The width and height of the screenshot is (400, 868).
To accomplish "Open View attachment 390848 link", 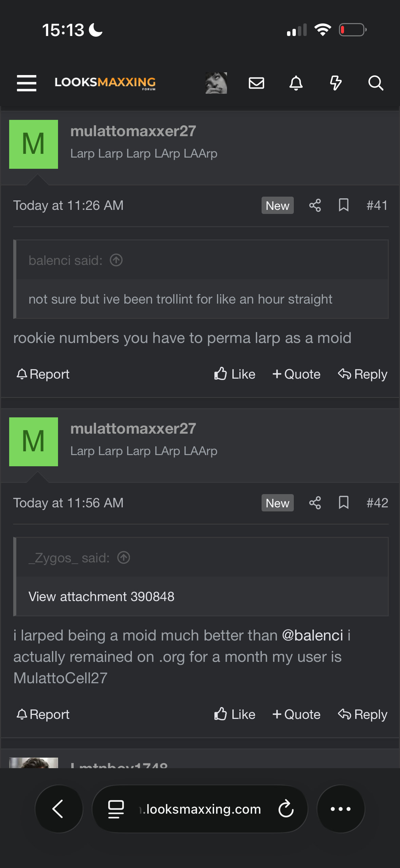I will [x=101, y=597].
